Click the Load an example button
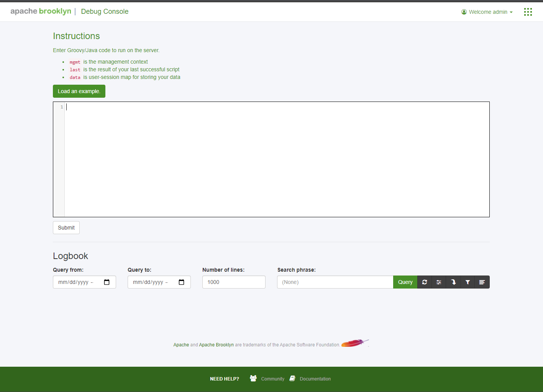 click(79, 91)
